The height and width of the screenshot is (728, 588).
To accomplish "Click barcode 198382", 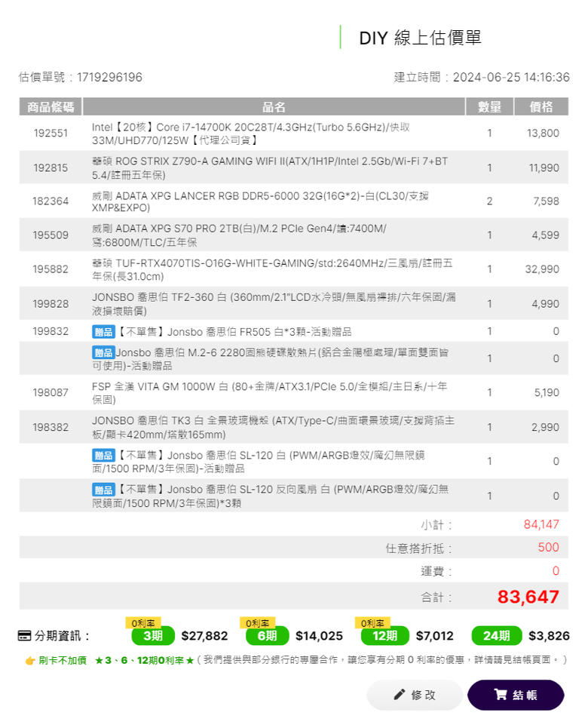I will [51, 427].
